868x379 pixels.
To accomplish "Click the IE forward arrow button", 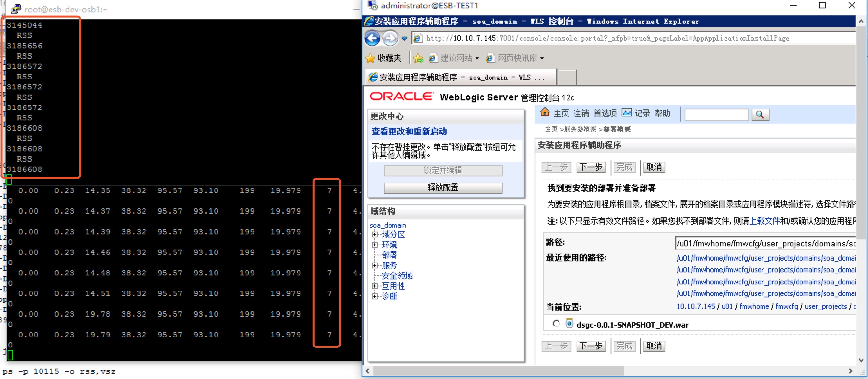I will point(390,38).
